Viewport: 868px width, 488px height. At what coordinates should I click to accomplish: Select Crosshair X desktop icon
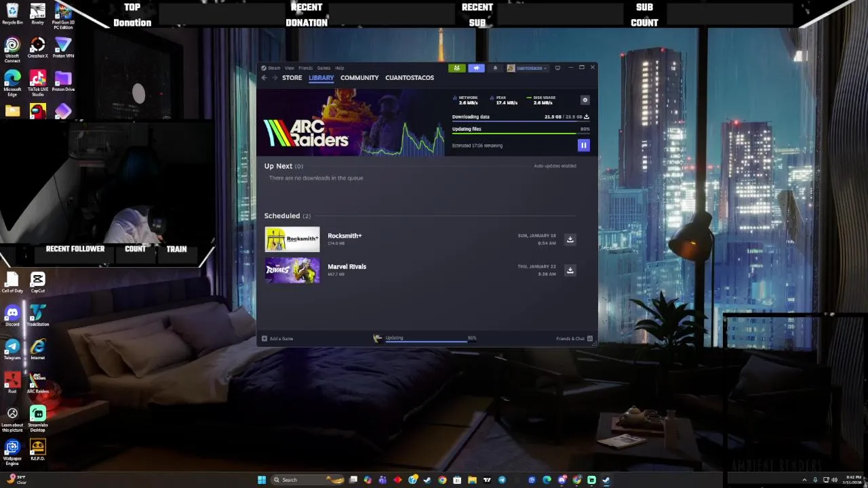coord(37,47)
